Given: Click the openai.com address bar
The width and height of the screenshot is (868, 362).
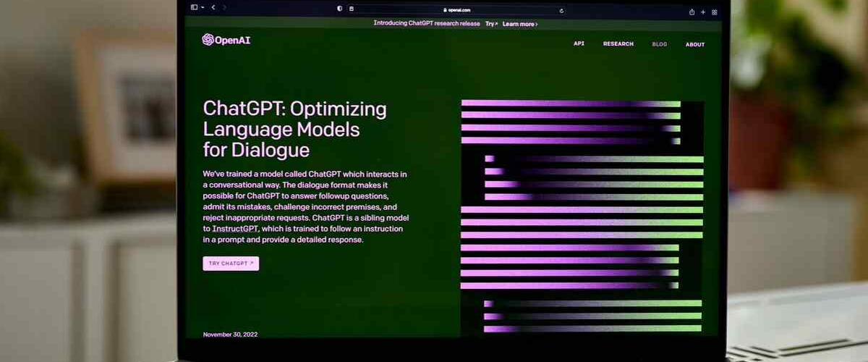Looking at the screenshot, I should coord(456,10).
